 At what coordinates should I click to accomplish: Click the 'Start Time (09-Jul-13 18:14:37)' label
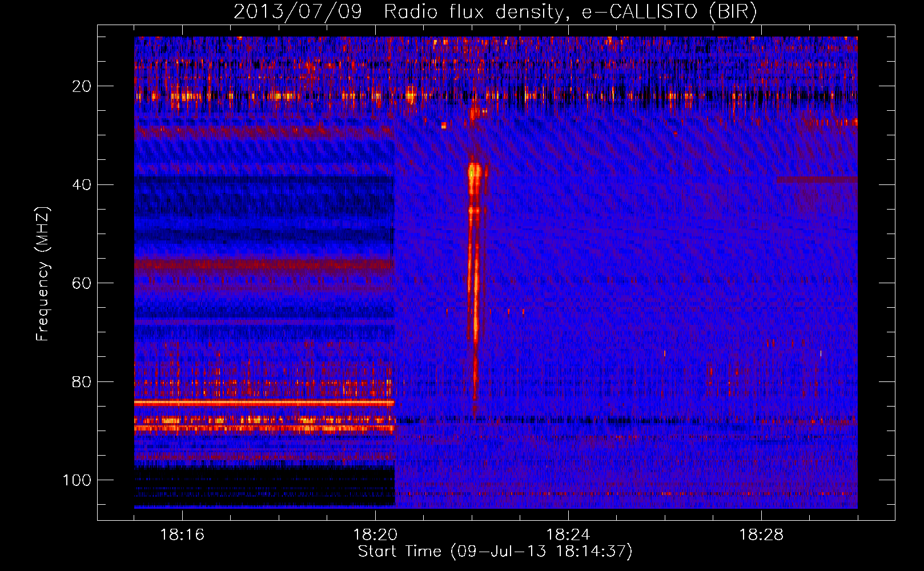pos(495,552)
